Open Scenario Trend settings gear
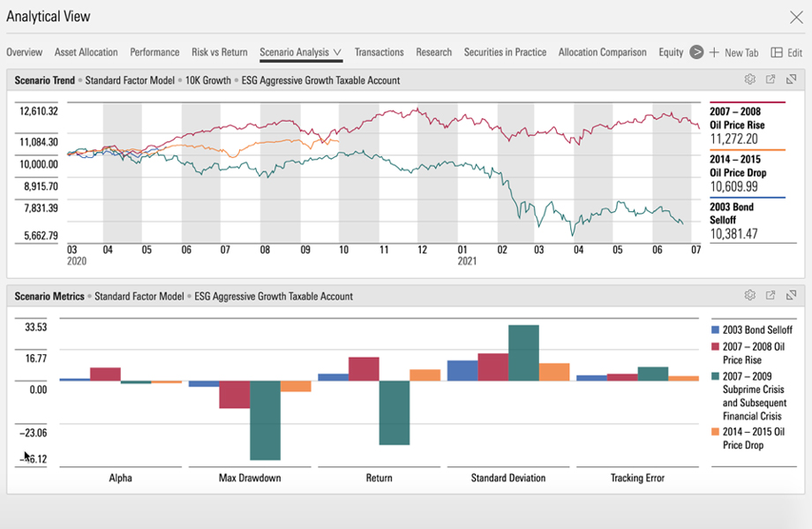 click(x=749, y=79)
